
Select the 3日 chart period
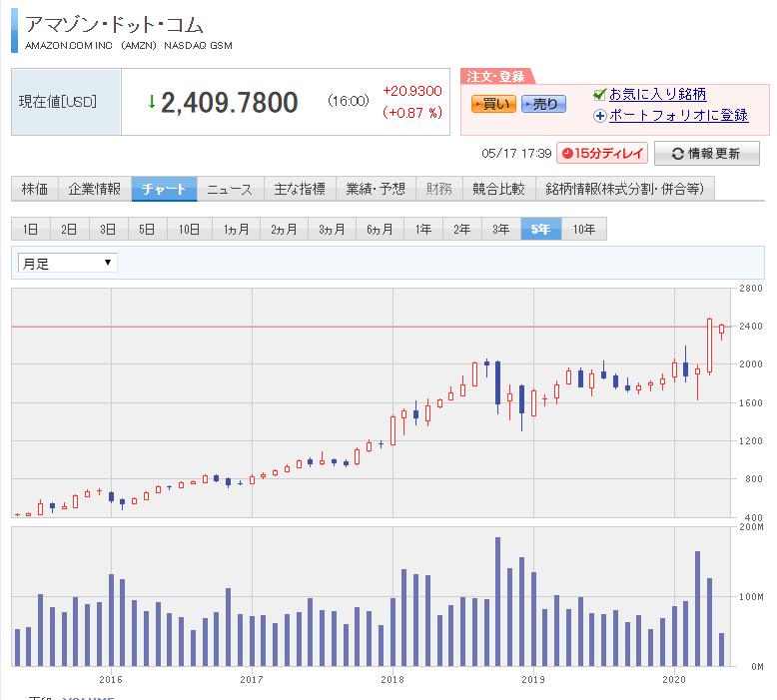click(x=108, y=229)
